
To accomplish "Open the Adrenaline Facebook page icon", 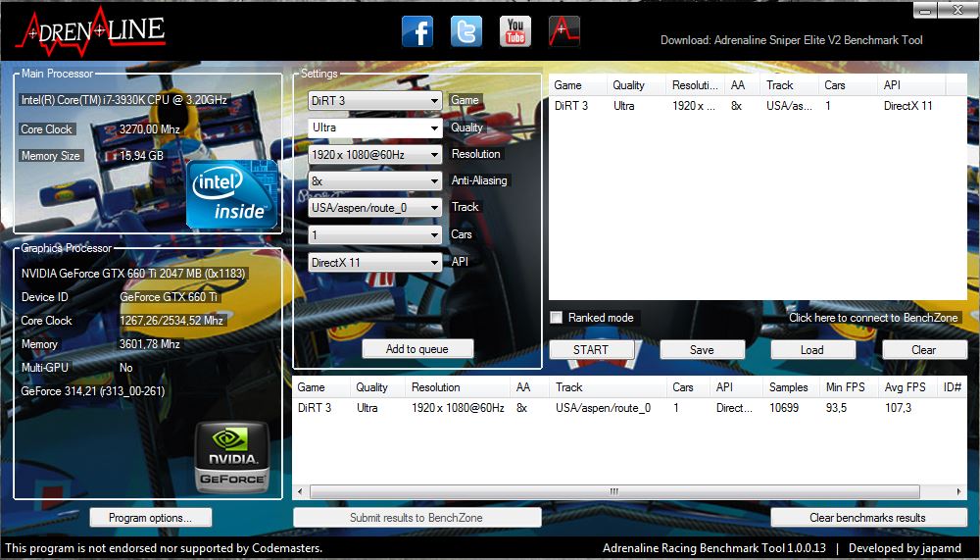I will [x=416, y=31].
